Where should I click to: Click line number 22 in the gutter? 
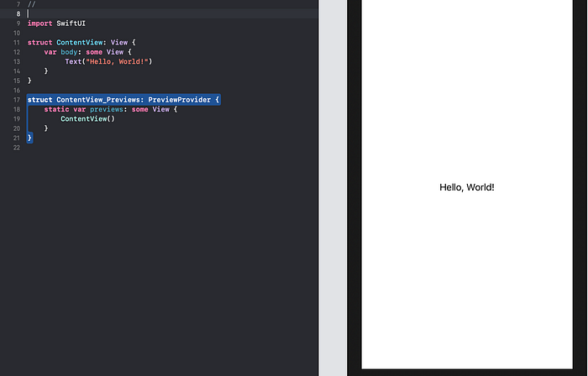pyautogui.click(x=17, y=148)
